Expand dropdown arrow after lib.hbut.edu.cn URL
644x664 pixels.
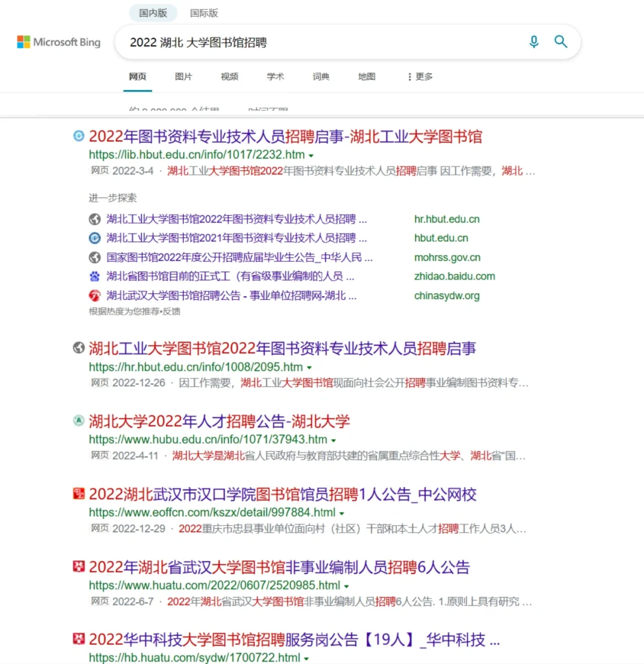311,156
